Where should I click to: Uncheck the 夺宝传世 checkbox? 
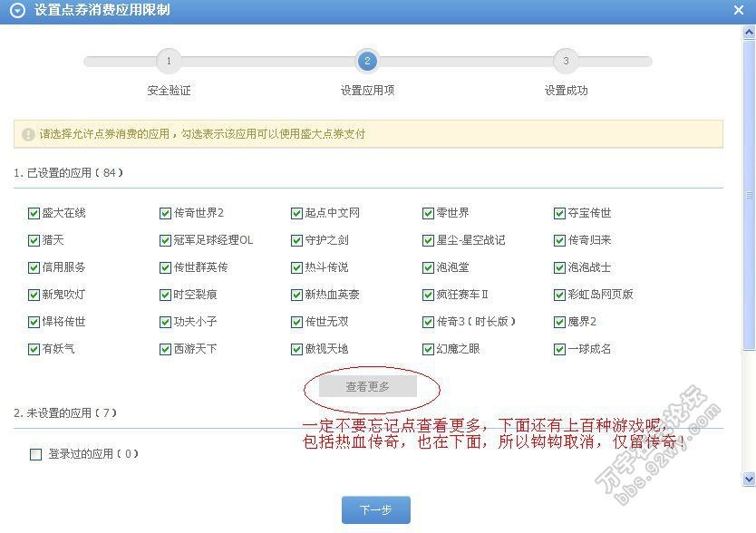(x=559, y=213)
